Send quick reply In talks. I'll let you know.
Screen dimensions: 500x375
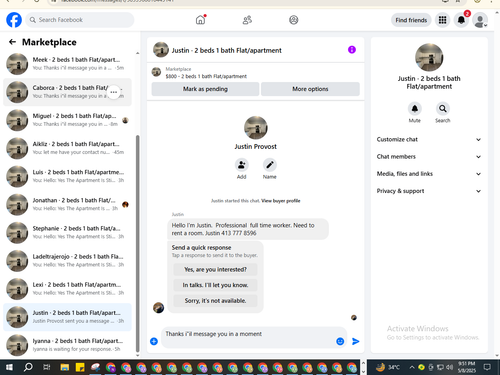click(215, 285)
